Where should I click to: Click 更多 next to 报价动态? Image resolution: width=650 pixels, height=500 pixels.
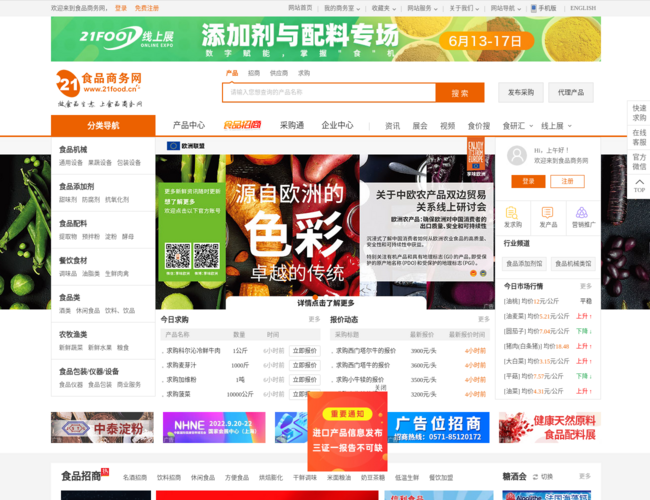pos(484,319)
